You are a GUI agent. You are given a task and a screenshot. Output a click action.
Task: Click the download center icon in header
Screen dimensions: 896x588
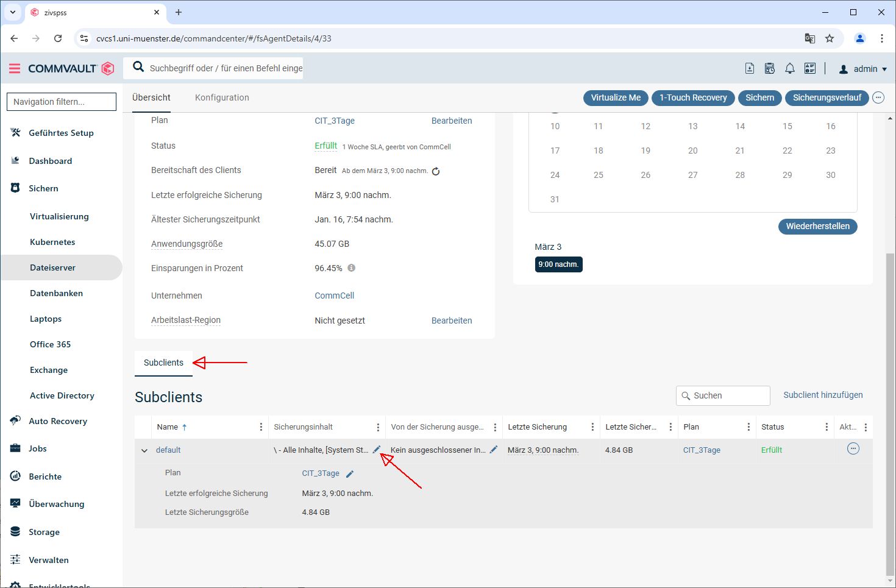click(750, 69)
